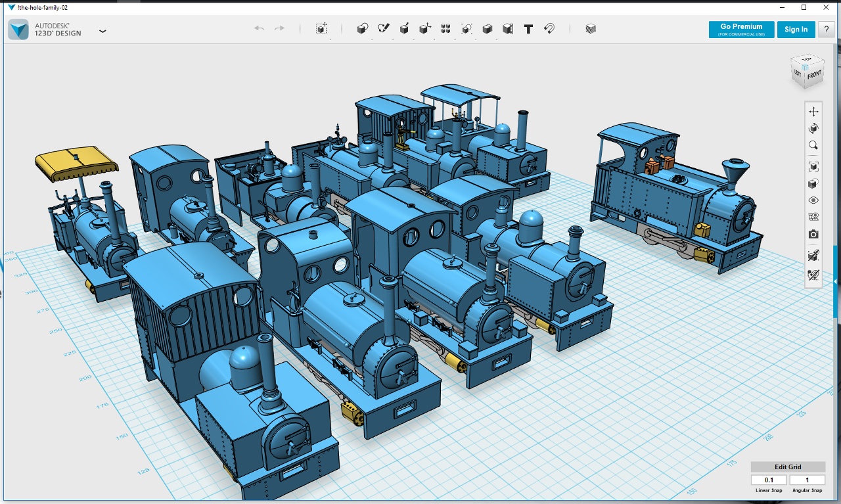The image size is (841, 504).
Task: Toggle grid visibility icon
Action: click(813, 217)
